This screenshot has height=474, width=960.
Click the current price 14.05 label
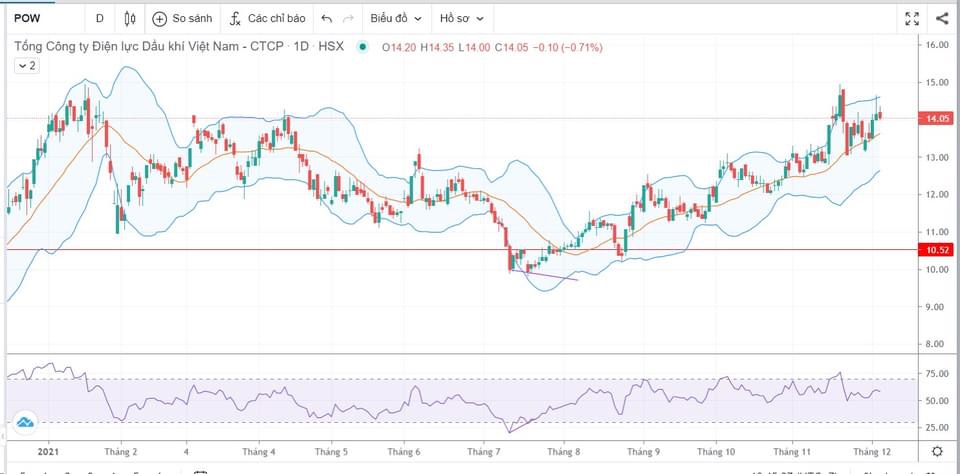point(937,119)
